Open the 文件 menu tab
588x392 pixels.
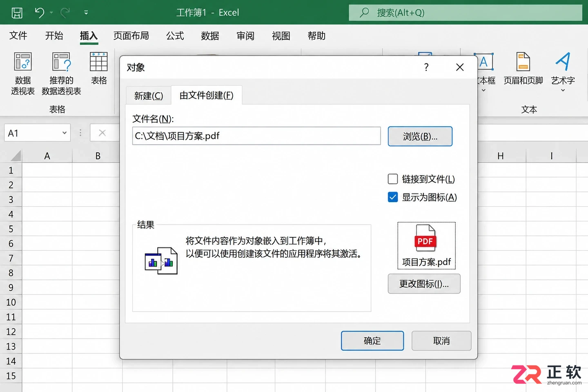(18, 36)
